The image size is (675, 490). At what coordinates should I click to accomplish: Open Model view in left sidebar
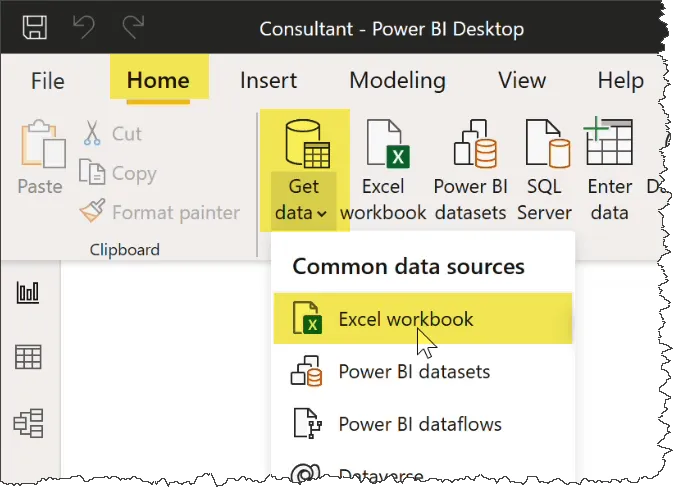point(28,424)
